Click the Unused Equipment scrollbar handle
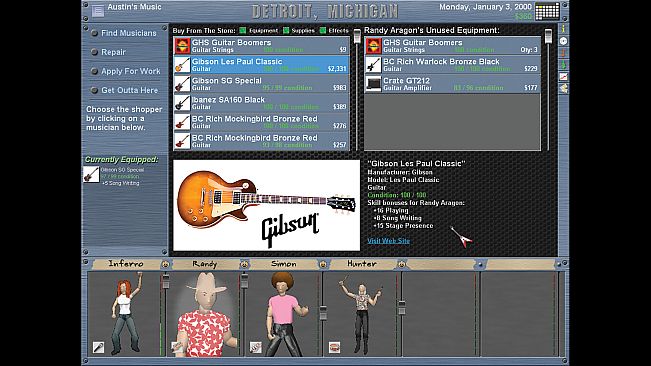 pos(548,36)
